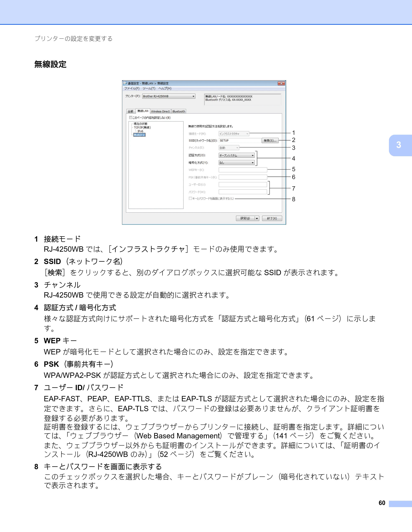Open the チャンネル 自動 dropdown
The width and height of the screenshot is (412, 532).
tap(229, 148)
